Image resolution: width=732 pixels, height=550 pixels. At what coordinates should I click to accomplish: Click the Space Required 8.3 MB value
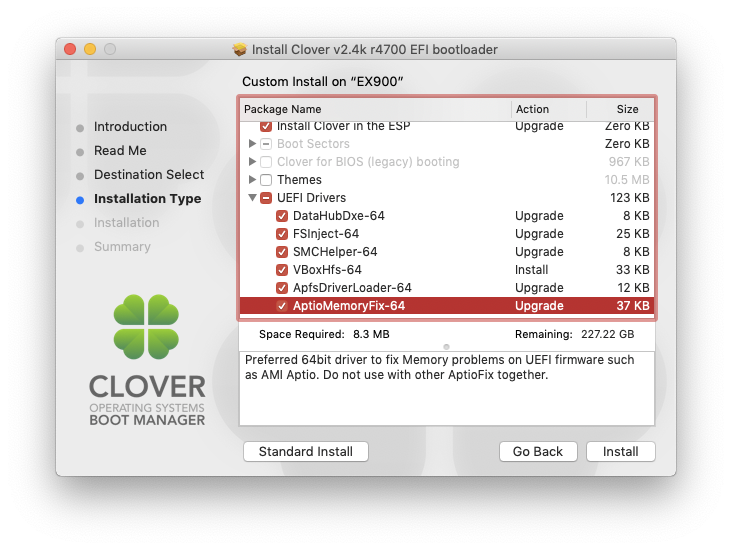(371, 334)
